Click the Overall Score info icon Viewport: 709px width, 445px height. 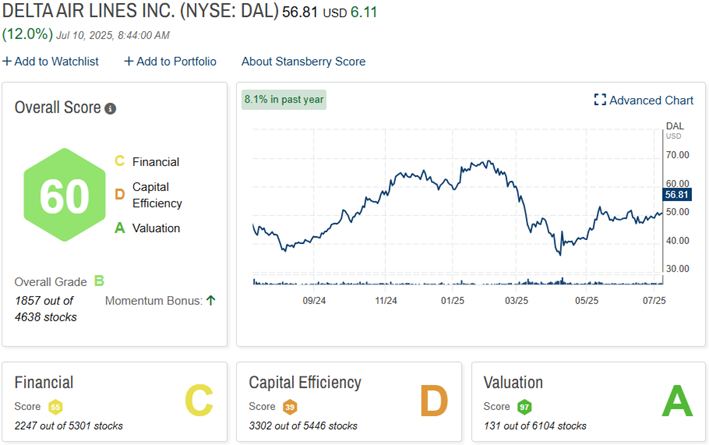pos(110,108)
